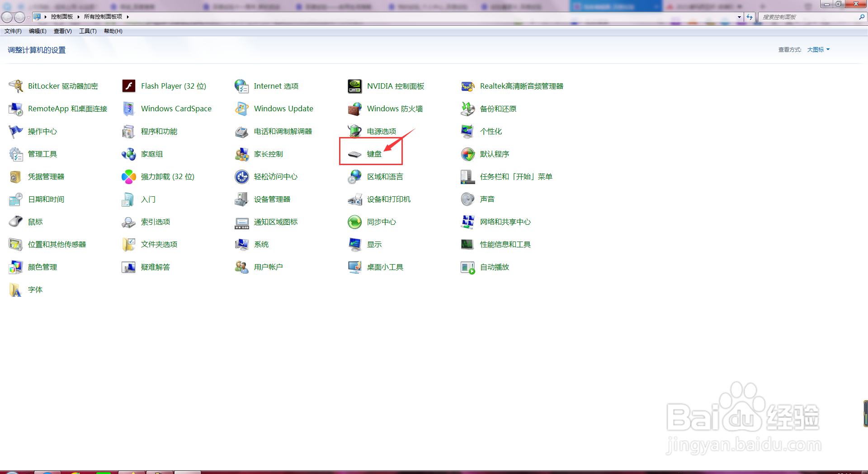Open the 自动播放 link
Screen dimensions: 868x474
point(495,267)
